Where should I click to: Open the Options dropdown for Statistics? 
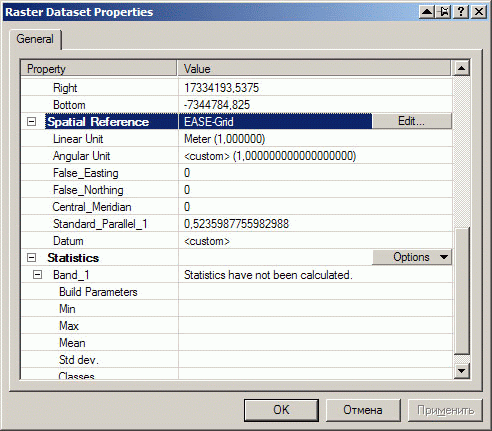[x=412, y=257]
